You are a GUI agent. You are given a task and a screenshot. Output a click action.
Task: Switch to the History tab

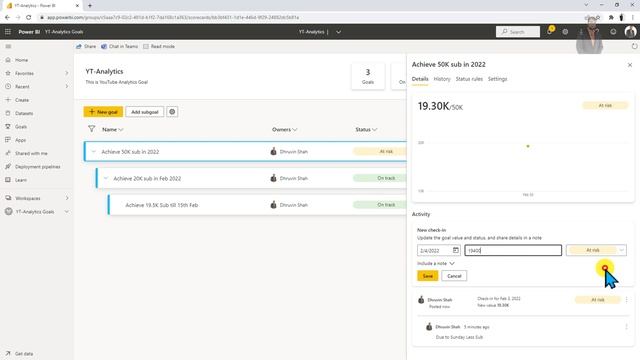click(442, 79)
